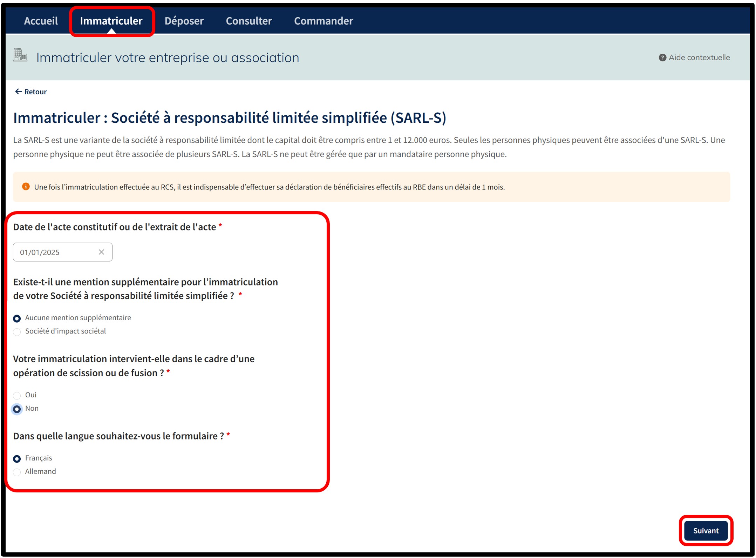The width and height of the screenshot is (756, 558).
Task: Clear the date with the X icon
Action: (x=101, y=252)
